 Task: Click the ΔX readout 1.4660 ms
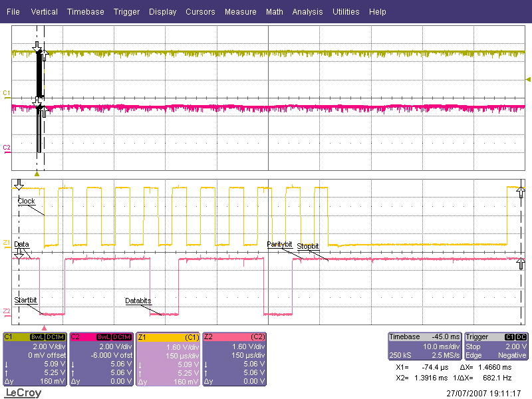tap(495, 368)
